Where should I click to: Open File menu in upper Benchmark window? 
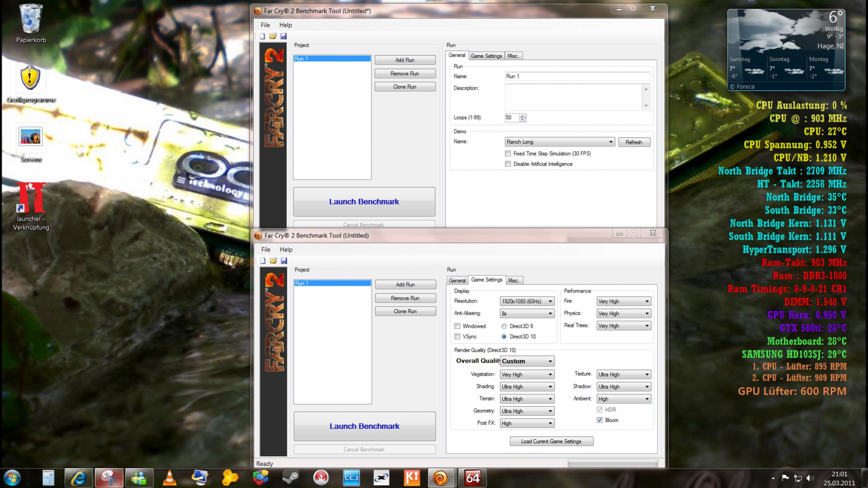pos(265,25)
